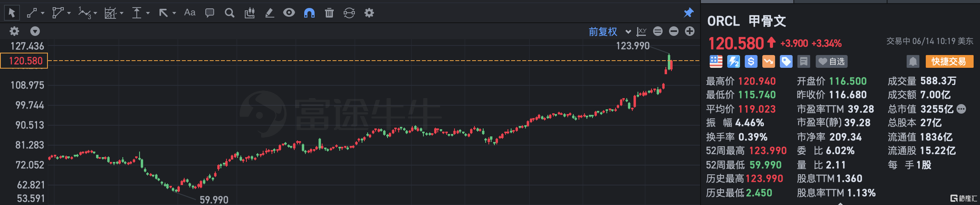This screenshot has height=205, width=980.
Task: Click the magnifier search icon
Action: click(x=230, y=13)
